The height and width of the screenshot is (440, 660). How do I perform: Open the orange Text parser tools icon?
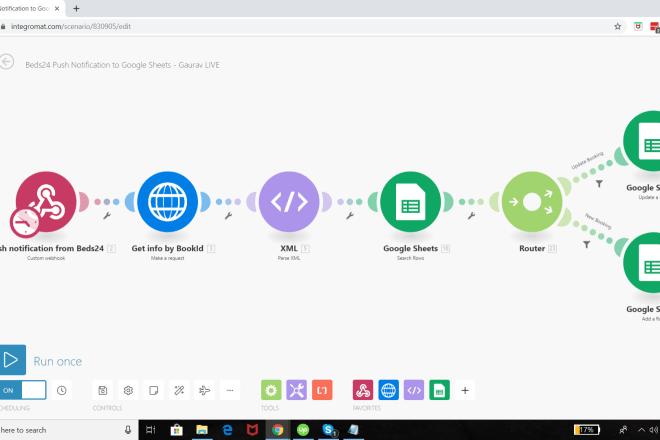point(322,390)
